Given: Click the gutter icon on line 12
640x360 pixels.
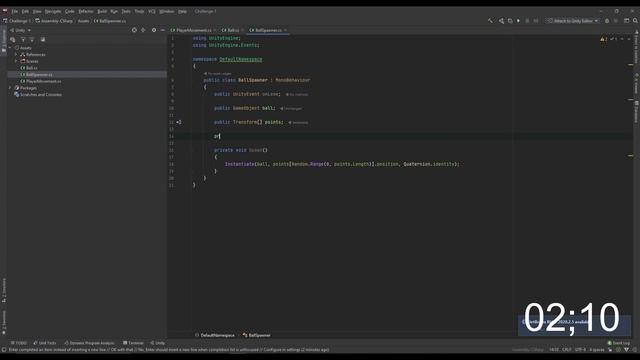Looking at the screenshot, I should pos(179,122).
